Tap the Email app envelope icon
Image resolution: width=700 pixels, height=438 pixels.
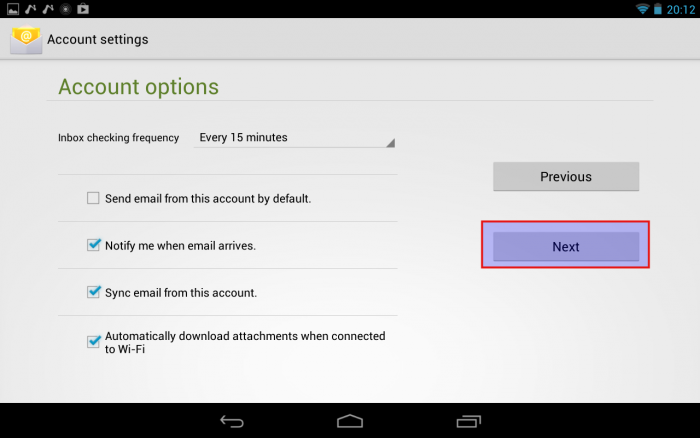tap(26, 39)
